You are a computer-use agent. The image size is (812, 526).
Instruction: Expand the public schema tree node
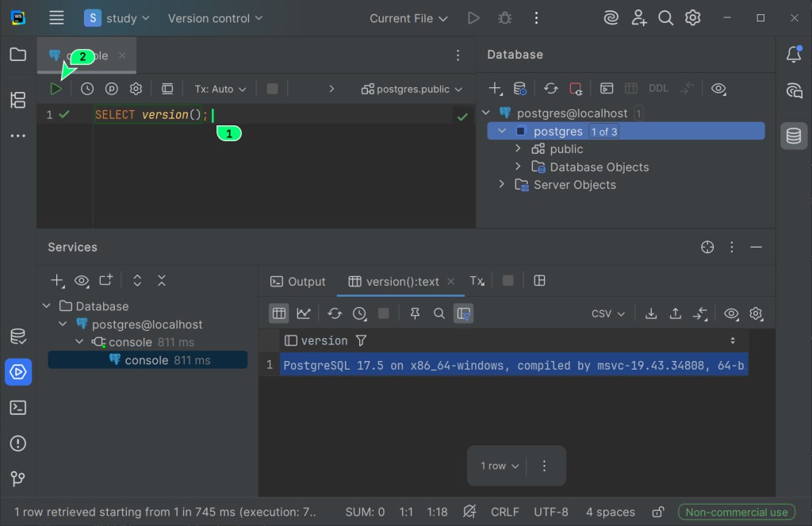click(x=518, y=149)
